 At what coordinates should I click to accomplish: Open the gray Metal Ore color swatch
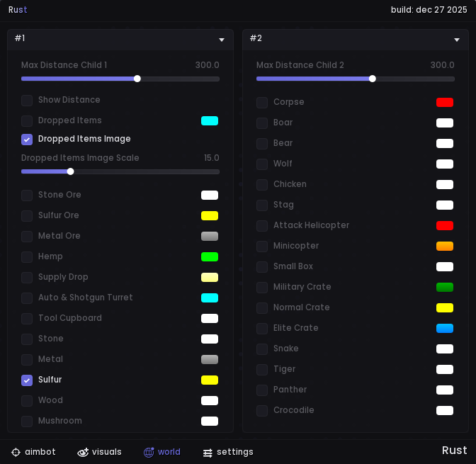210,237
